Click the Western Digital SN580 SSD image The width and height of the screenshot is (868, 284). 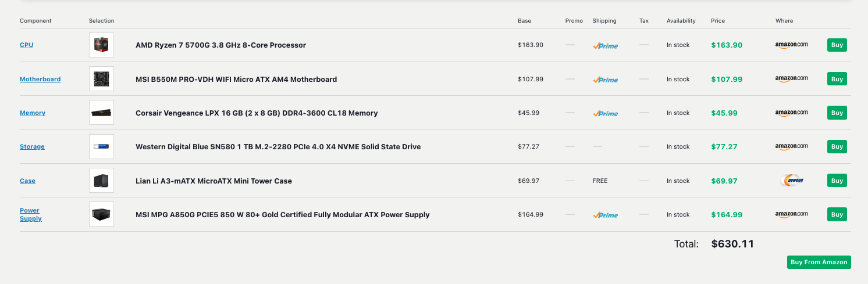101,146
